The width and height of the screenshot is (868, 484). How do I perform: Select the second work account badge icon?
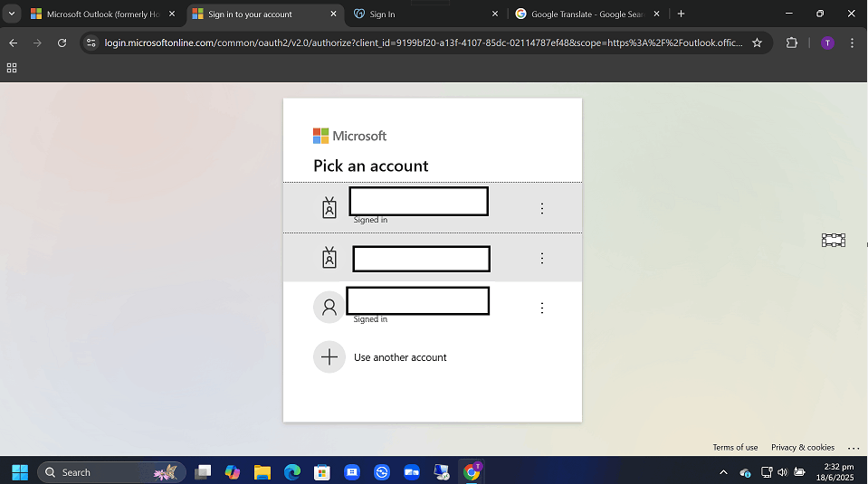coord(329,258)
